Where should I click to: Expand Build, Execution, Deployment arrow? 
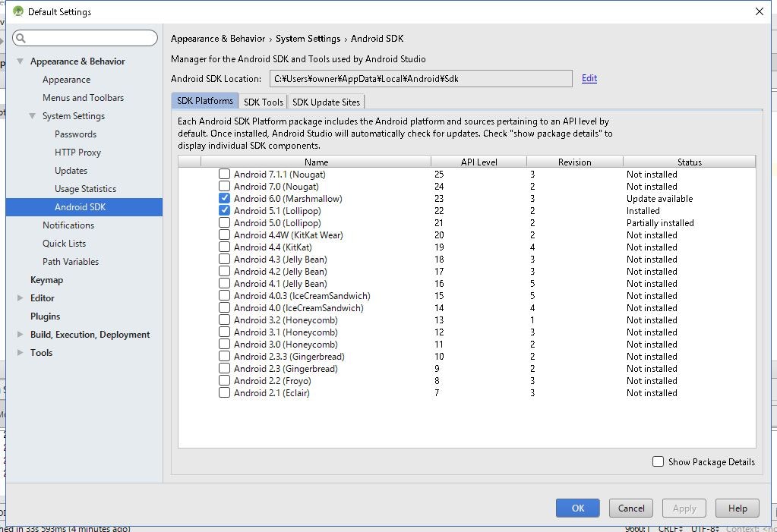point(21,335)
